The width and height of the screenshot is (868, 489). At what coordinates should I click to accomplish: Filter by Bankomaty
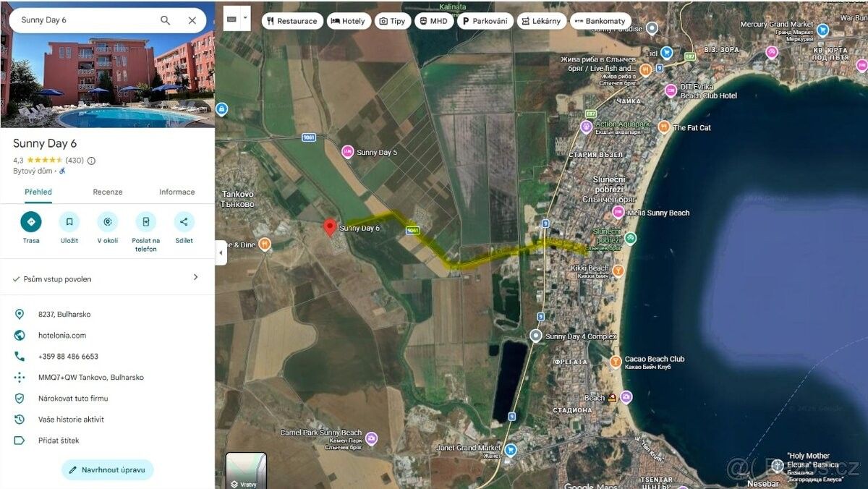(x=600, y=21)
